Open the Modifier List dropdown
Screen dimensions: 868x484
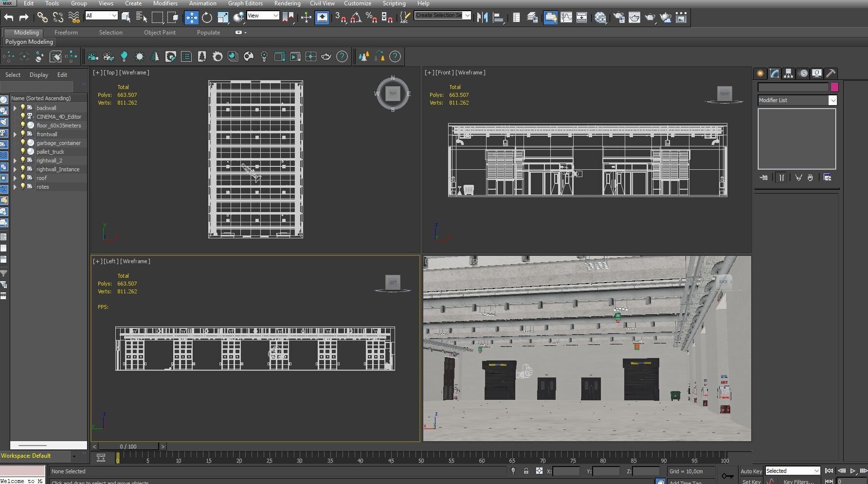pyautogui.click(x=797, y=100)
